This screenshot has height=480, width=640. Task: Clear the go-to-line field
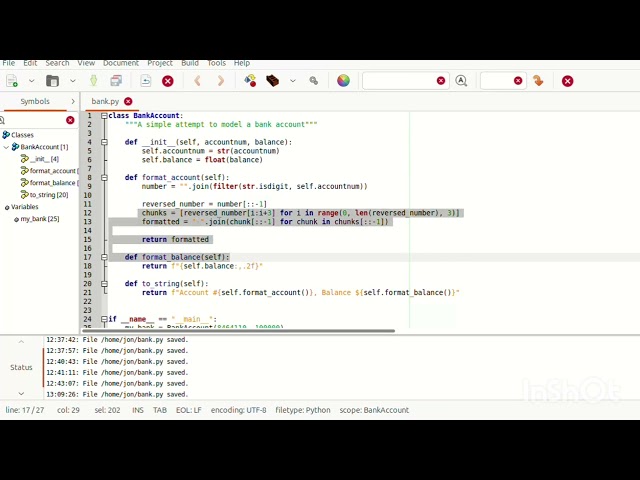(x=518, y=81)
